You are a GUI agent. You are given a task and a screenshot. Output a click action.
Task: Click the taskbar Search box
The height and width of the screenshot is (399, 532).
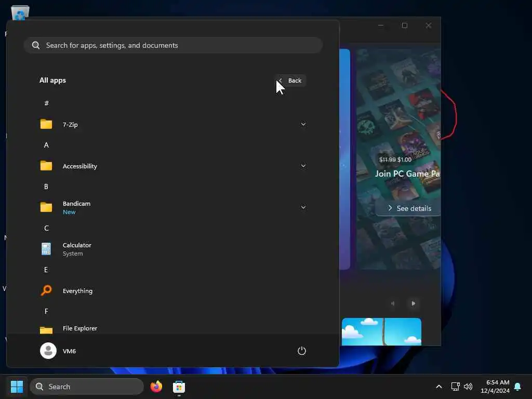click(87, 387)
